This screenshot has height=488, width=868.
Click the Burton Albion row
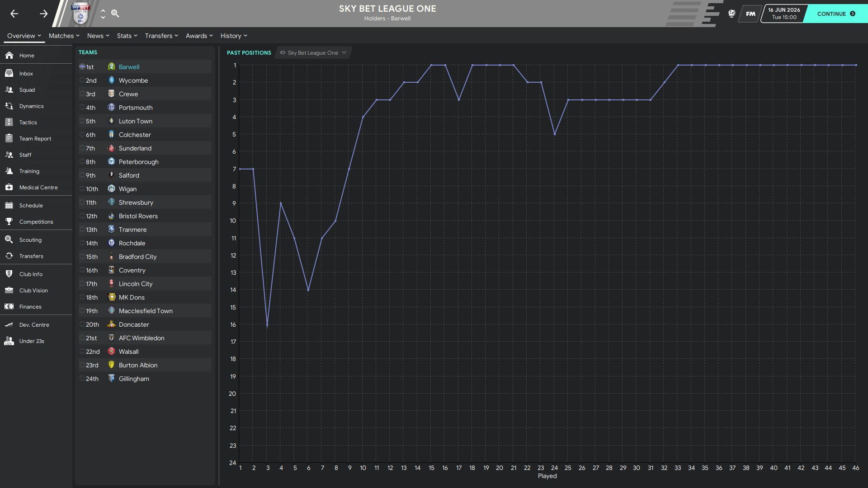pyautogui.click(x=145, y=365)
